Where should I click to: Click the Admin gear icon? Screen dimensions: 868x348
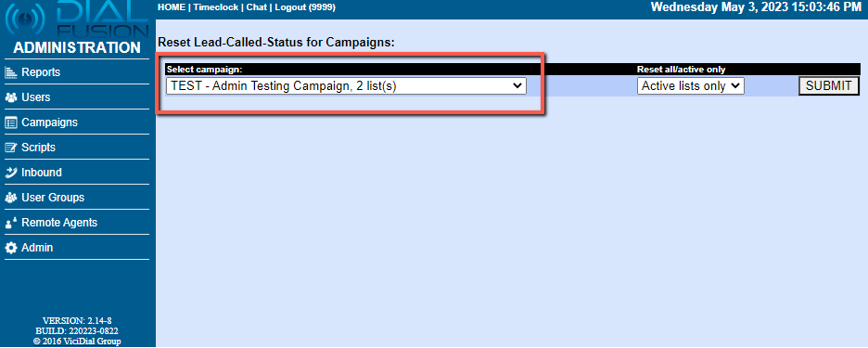pyautogui.click(x=11, y=248)
